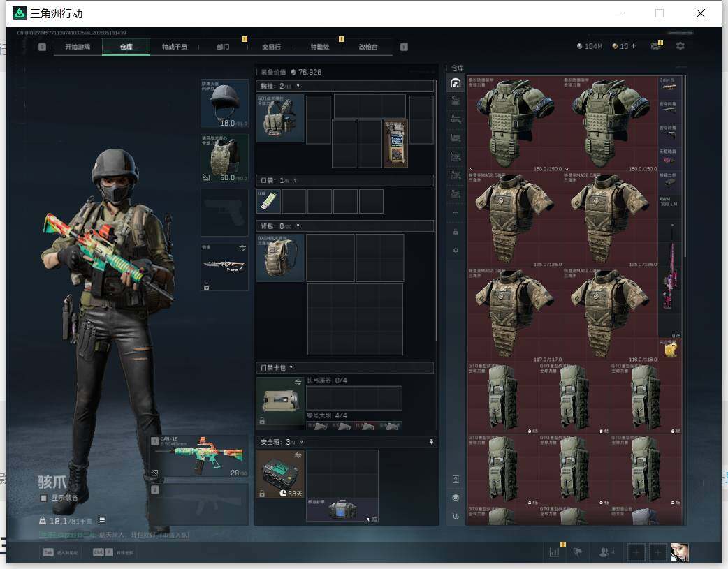Click the first squad invite plus slot

(636, 552)
